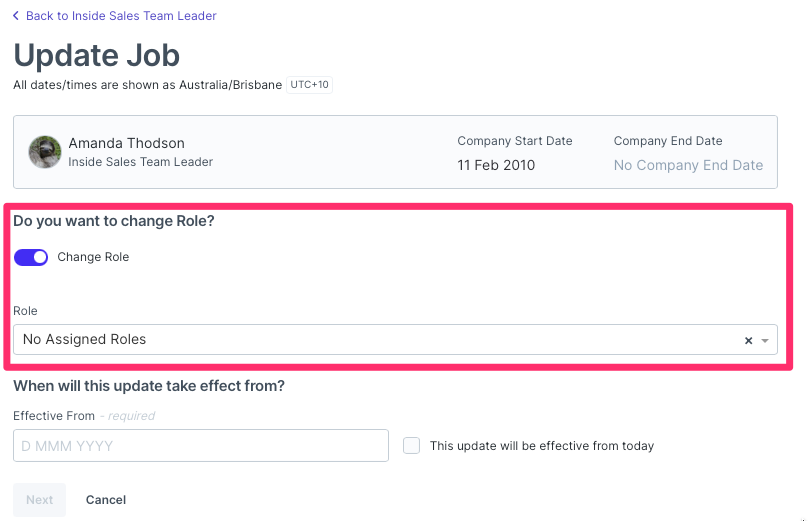808x521 pixels.
Task: Click Amanda Thodson's avatar picture
Action: (45, 152)
